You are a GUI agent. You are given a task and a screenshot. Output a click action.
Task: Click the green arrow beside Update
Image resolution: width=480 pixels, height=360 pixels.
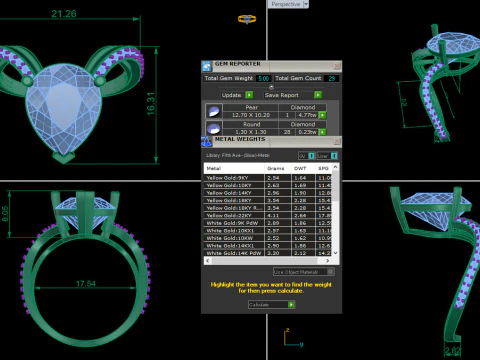point(249,95)
